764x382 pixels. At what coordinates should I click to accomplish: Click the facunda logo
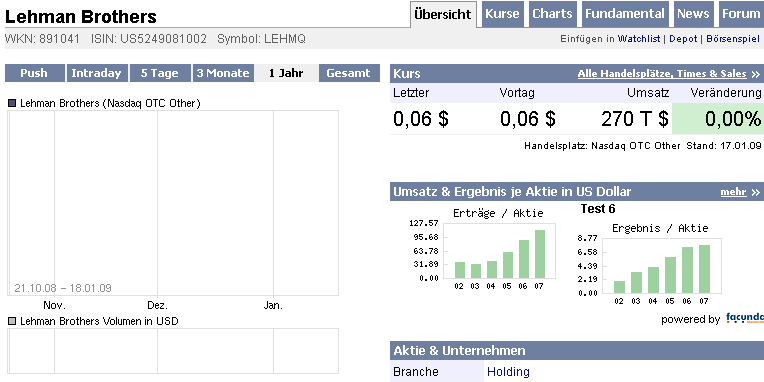[745, 319]
